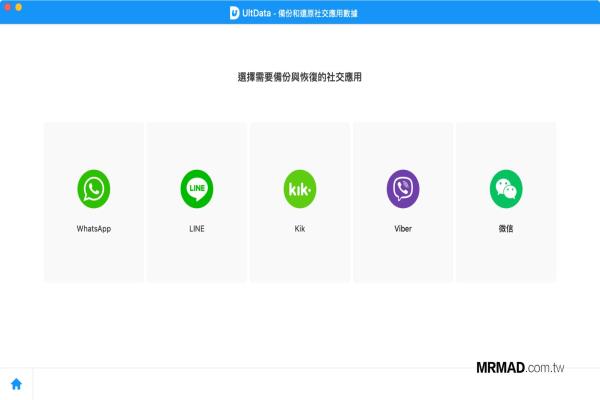The height and width of the screenshot is (400, 600).
Task: Click the 選擇需要備份與恢復的社交應用 heading
Action: click(300, 77)
